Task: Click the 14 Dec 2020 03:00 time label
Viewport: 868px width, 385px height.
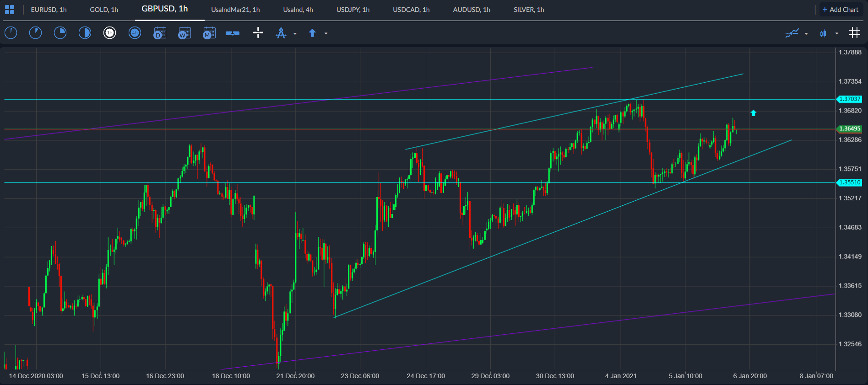Action: (36, 376)
